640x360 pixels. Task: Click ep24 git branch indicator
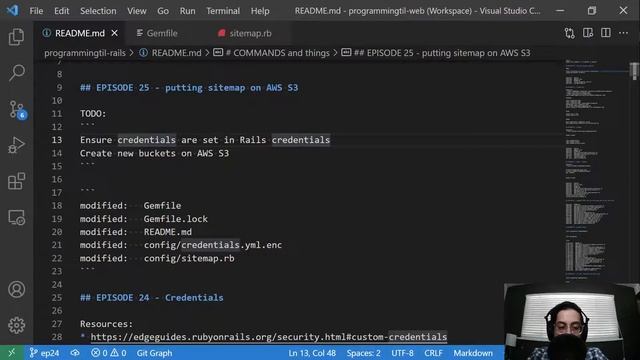44,353
